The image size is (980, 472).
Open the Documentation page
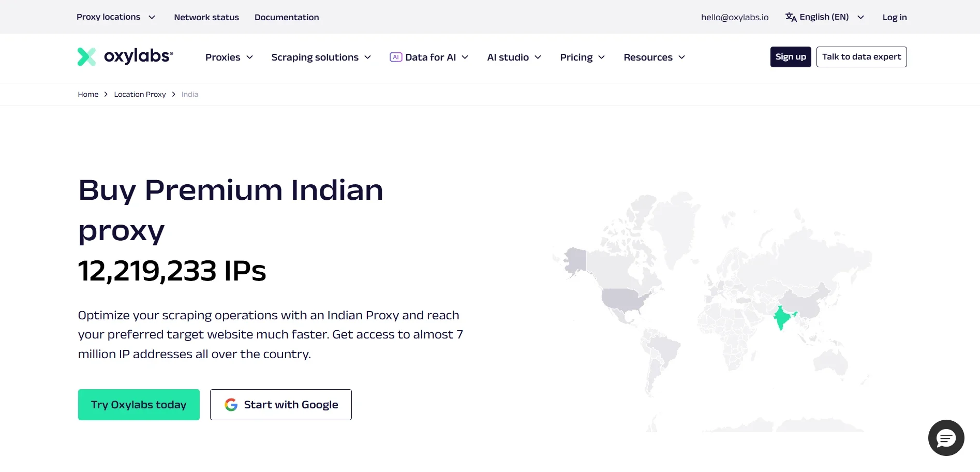(287, 17)
